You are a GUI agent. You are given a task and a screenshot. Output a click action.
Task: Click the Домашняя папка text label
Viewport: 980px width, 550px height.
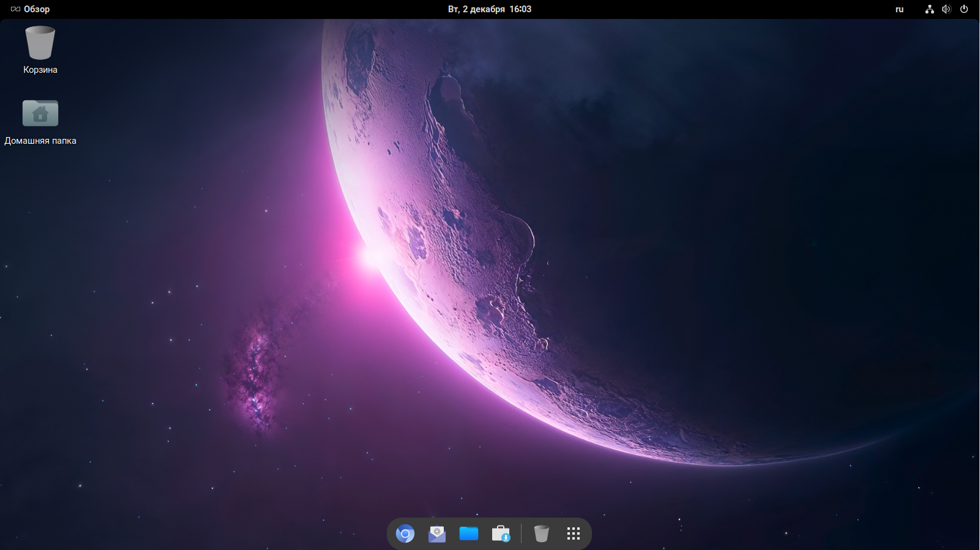click(x=40, y=141)
